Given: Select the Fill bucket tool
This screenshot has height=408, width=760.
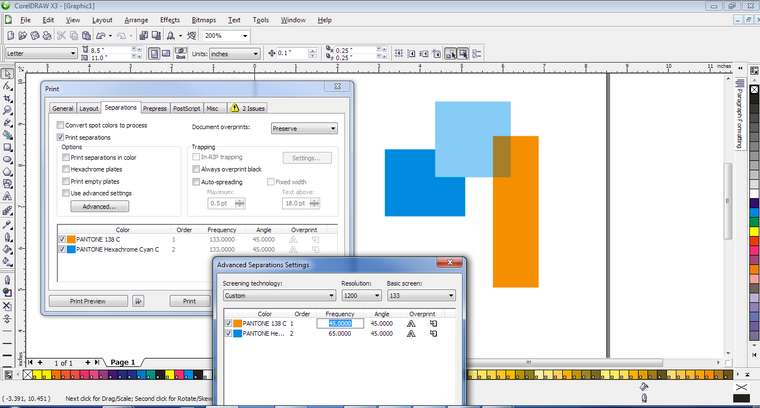Looking at the screenshot, I should [x=7, y=250].
